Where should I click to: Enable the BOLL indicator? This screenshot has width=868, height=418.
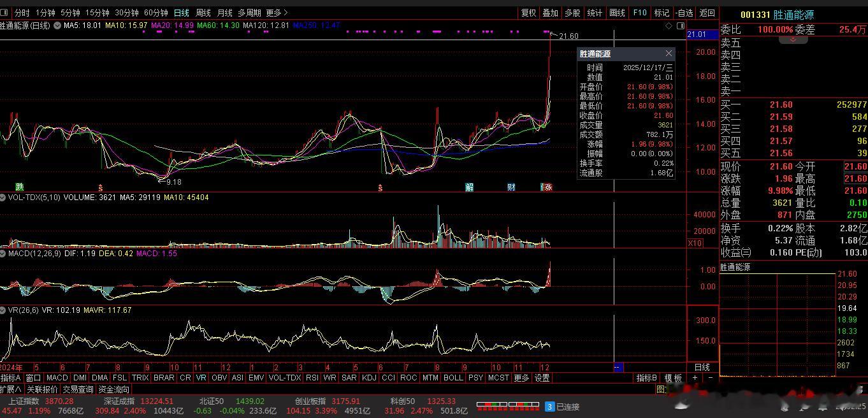(453, 378)
